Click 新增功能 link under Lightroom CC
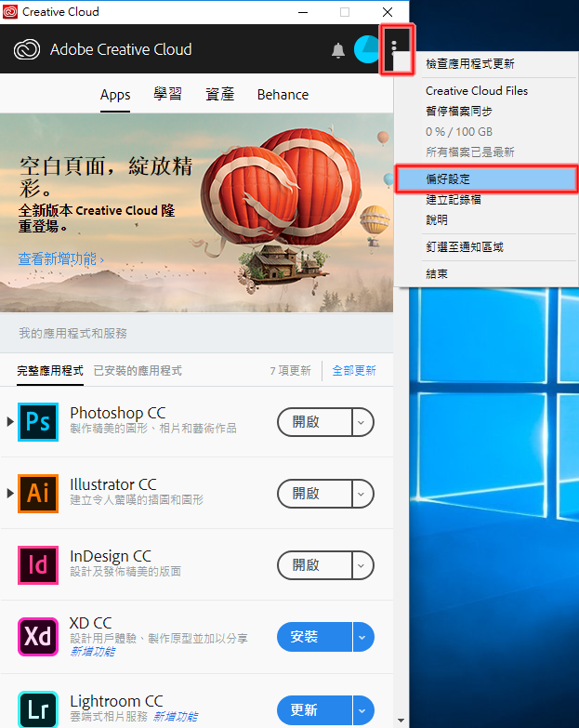The image size is (579, 728). [176, 717]
